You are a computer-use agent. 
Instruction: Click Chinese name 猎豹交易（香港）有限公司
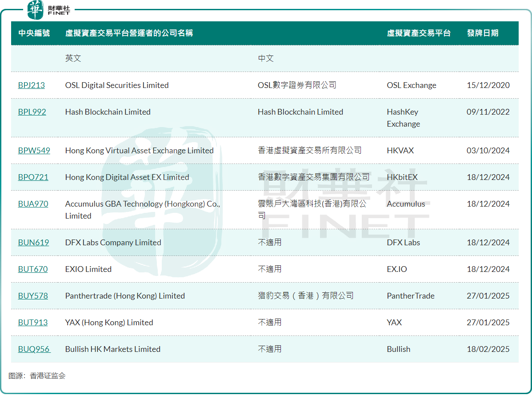tap(305, 296)
